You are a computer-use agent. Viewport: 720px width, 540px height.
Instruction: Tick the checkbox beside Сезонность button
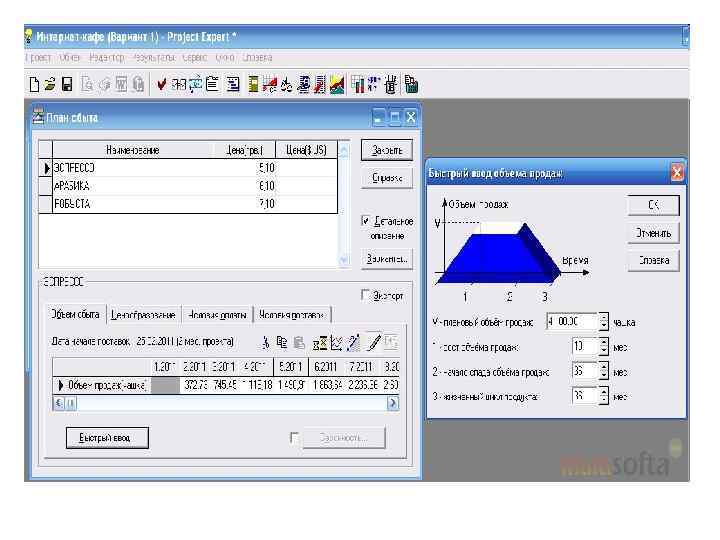[x=295, y=438]
